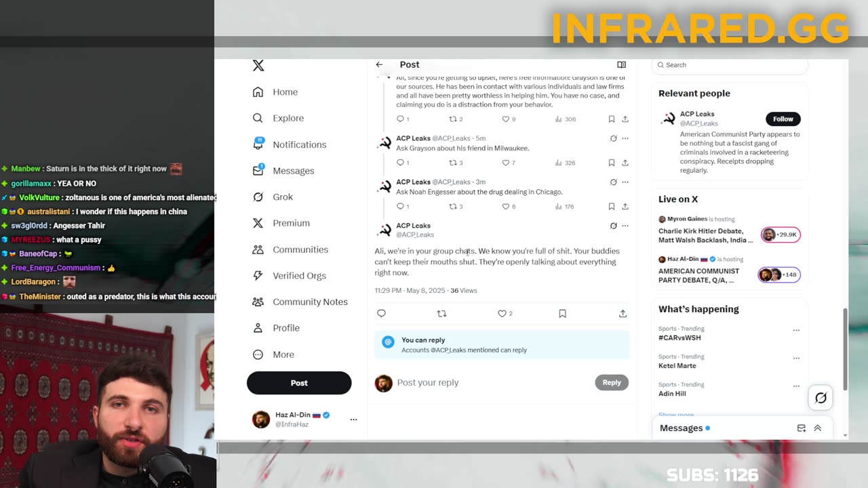Bookmark the main post

click(x=562, y=313)
